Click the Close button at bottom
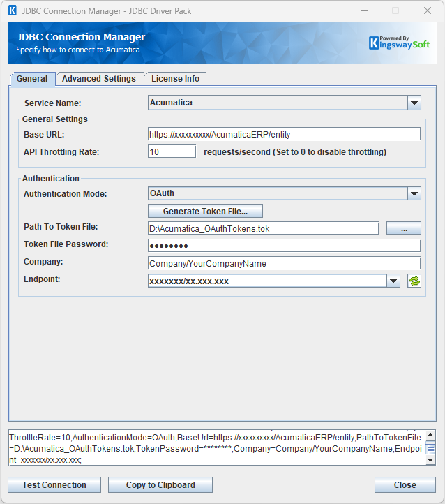 405,485
